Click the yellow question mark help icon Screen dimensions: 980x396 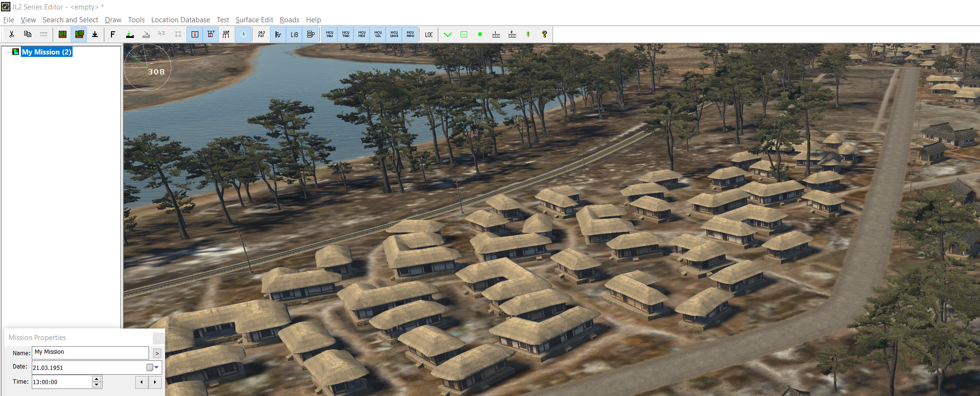click(545, 34)
